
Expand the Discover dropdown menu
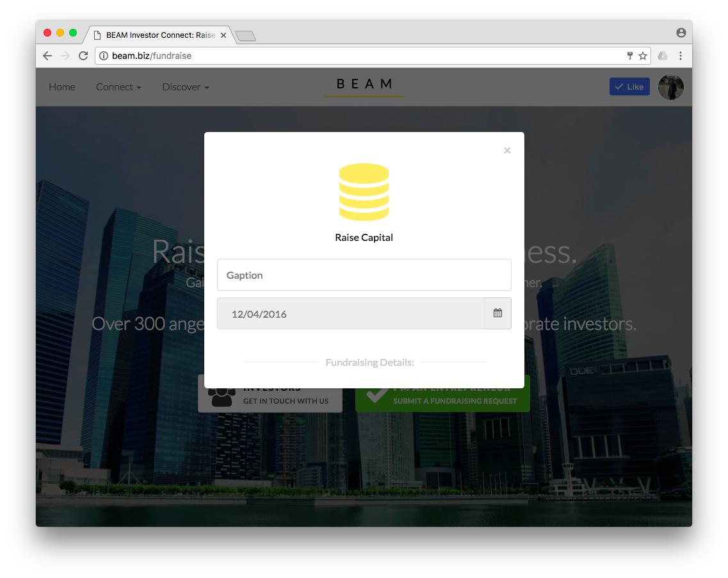[x=185, y=87]
